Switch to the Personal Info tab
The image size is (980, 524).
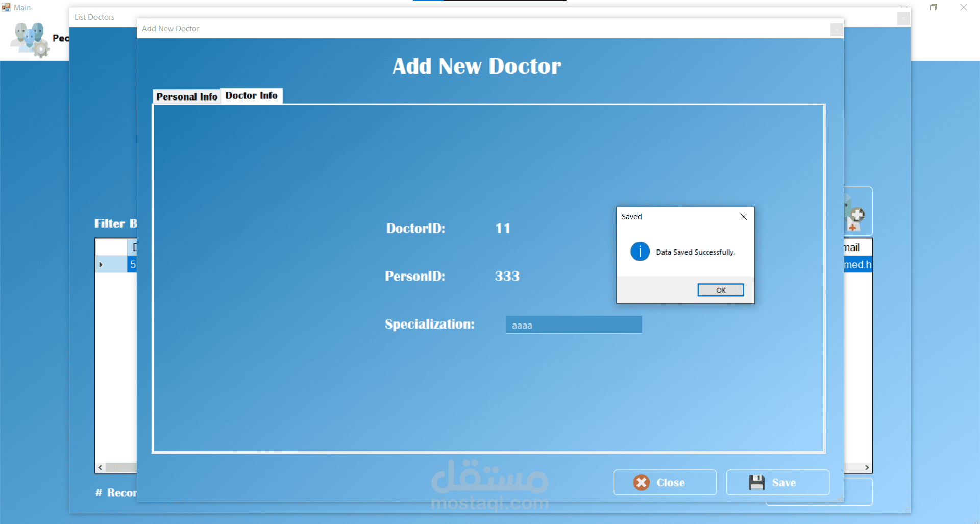(187, 96)
